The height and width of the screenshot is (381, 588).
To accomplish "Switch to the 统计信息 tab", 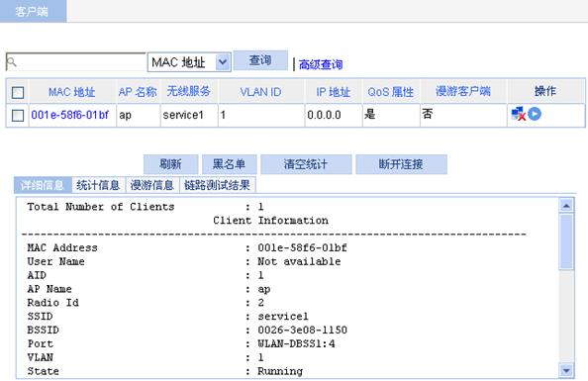I will (x=98, y=185).
